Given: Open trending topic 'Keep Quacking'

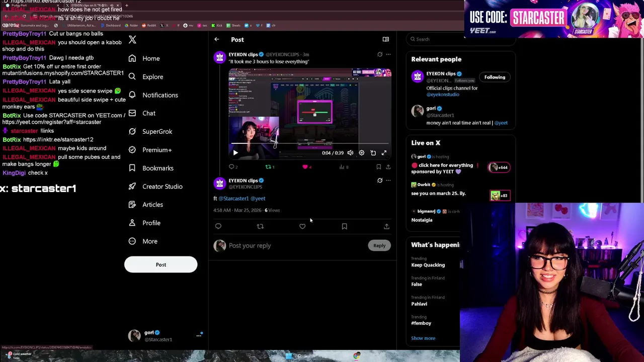Looking at the screenshot, I should point(428,265).
